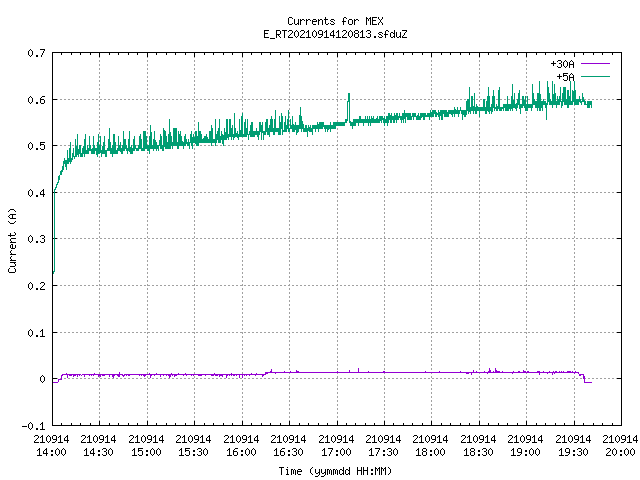Select the filename E_RT20210914120813.sfduZ
This screenshot has width=640, height=480.
click(x=335, y=34)
